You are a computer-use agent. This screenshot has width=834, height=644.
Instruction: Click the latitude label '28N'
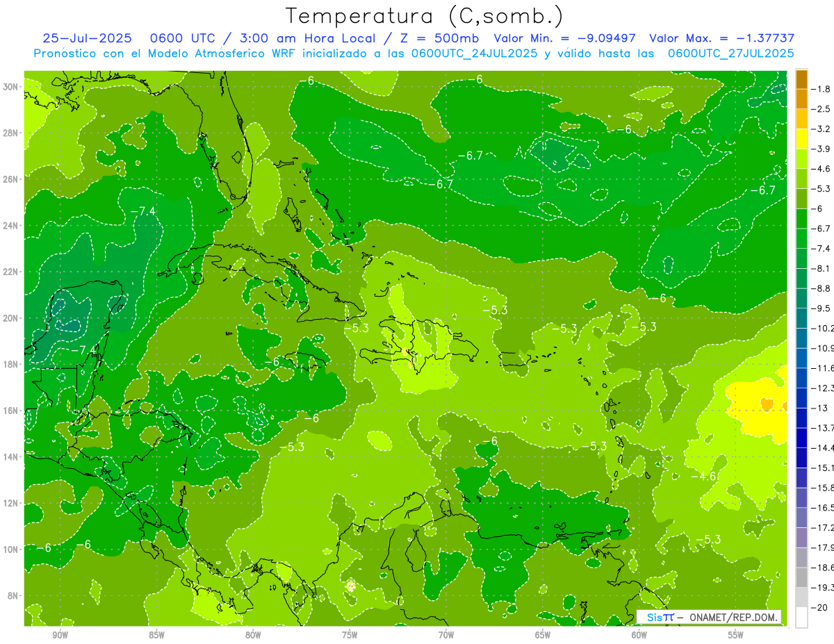[x=11, y=133]
